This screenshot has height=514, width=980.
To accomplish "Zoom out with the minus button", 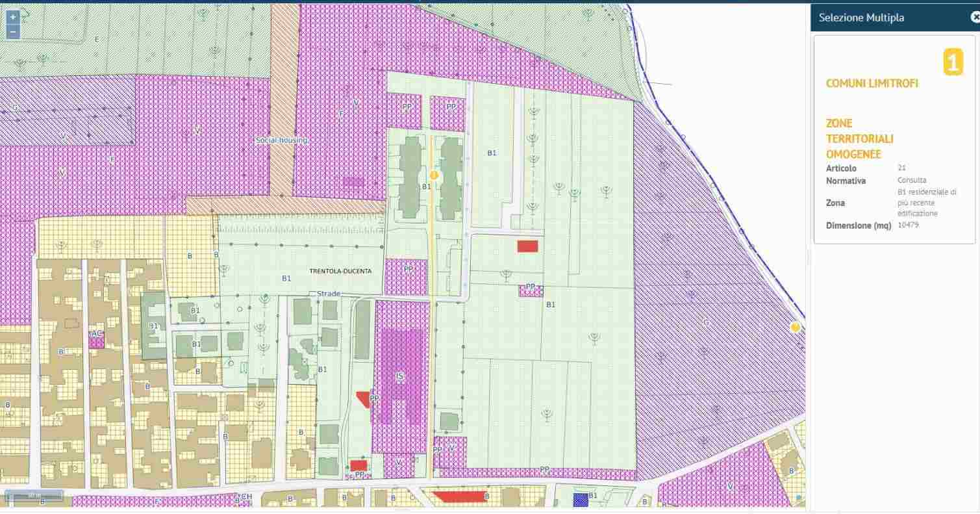I will click(x=12, y=31).
